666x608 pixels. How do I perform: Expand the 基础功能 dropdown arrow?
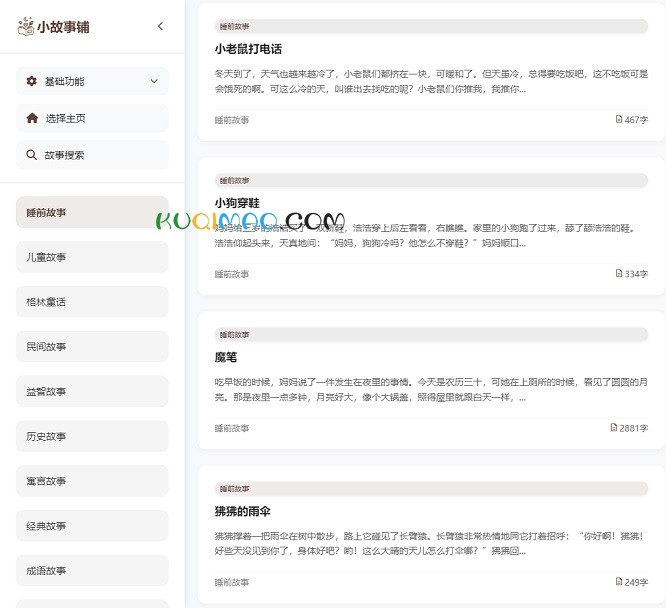pos(154,81)
